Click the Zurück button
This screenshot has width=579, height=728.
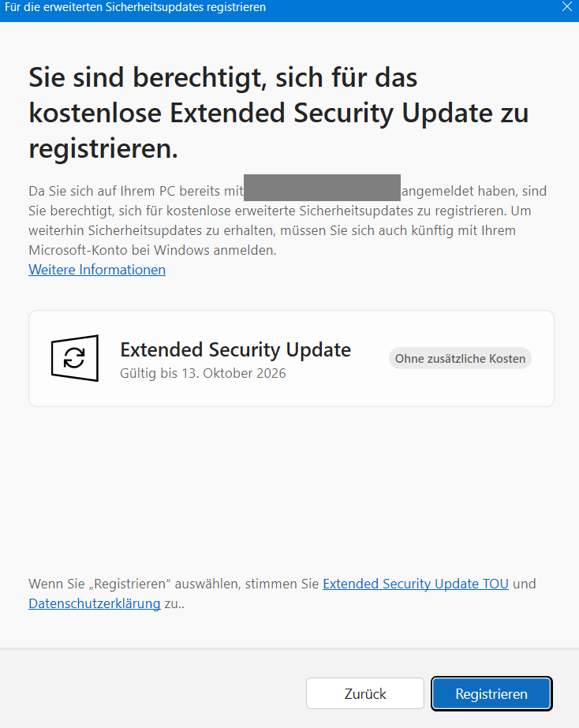click(x=365, y=693)
